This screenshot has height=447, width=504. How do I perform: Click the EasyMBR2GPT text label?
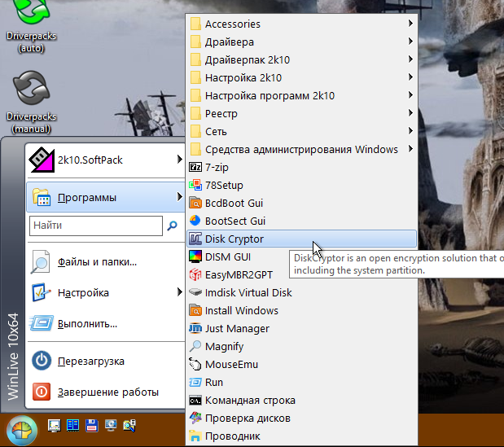click(239, 274)
